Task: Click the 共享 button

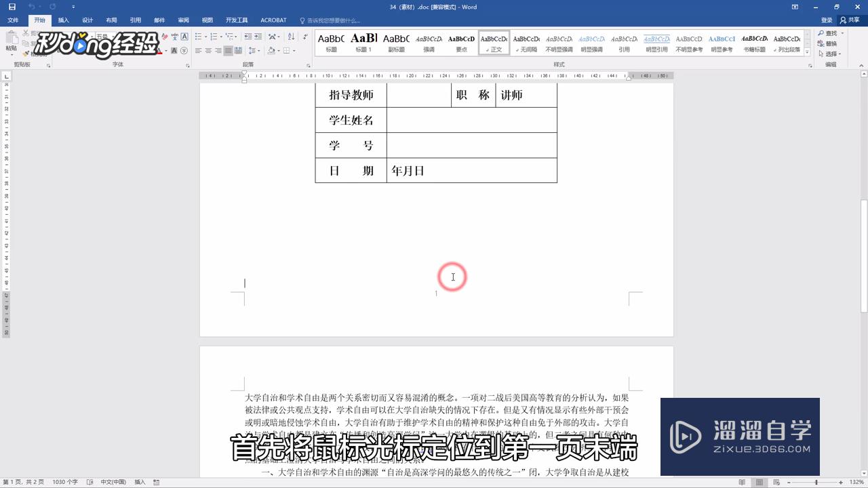Action: [850, 20]
